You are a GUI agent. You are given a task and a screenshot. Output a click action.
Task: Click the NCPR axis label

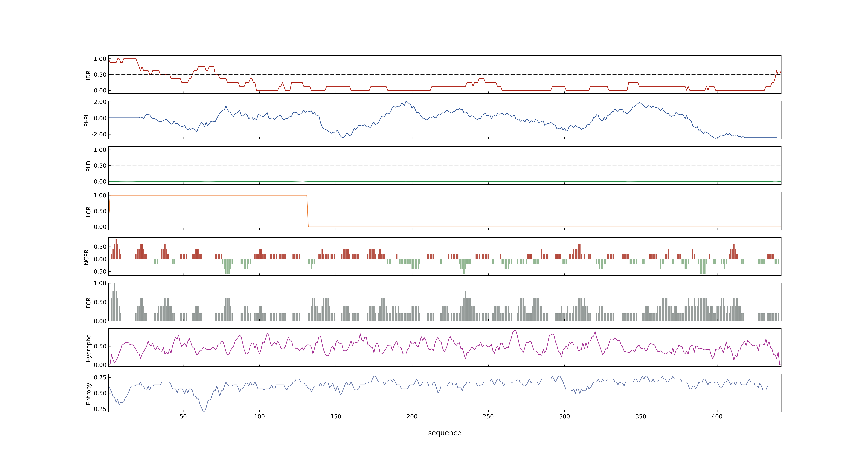coord(86,257)
